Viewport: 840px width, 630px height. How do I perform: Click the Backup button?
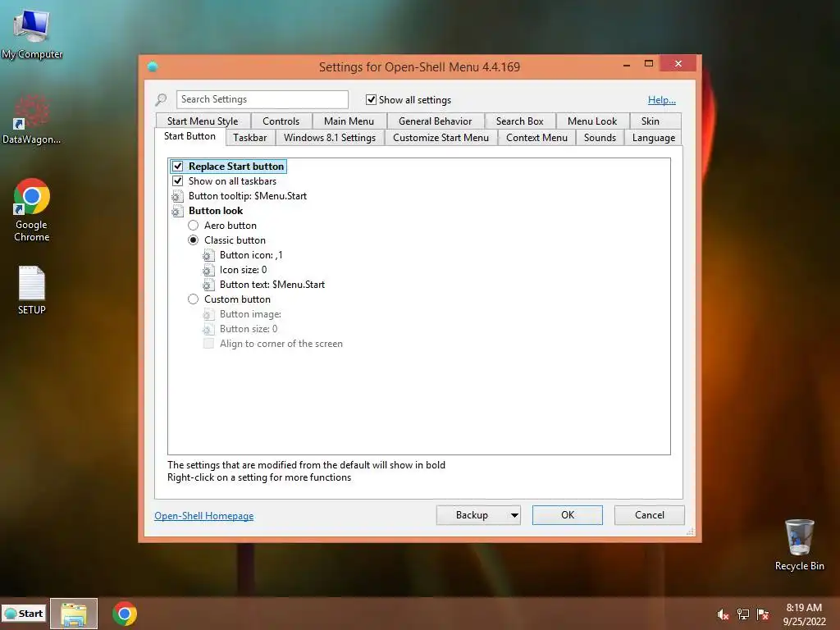point(472,515)
